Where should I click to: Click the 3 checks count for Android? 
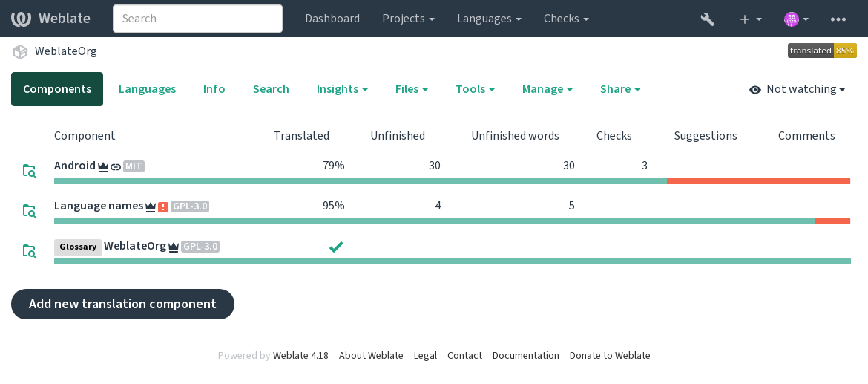(645, 166)
